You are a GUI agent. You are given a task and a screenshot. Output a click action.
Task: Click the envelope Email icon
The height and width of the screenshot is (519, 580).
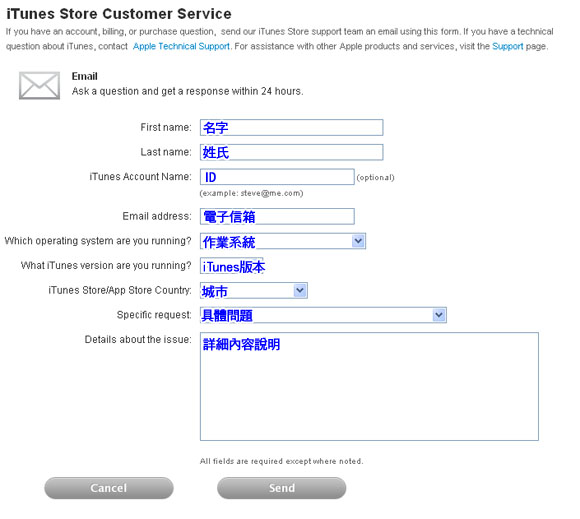[x=39, y=85]
